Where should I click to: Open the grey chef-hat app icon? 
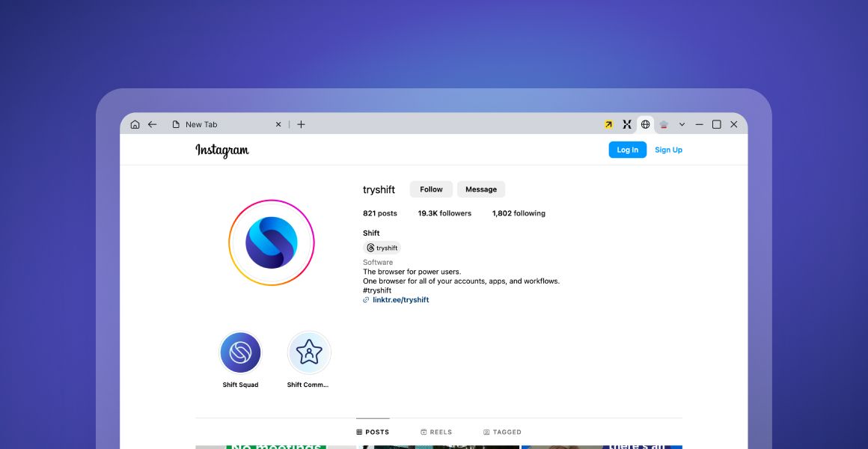[x=664, y=124]
